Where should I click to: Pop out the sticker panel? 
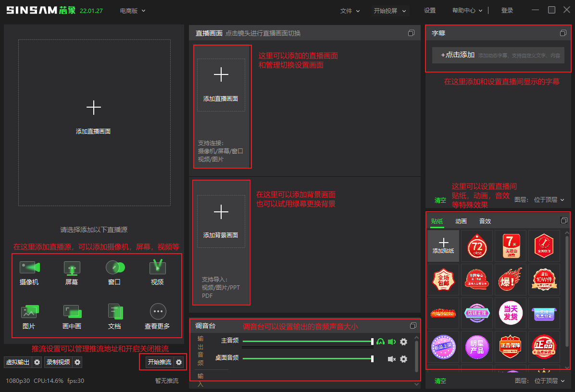coord(564,220)
